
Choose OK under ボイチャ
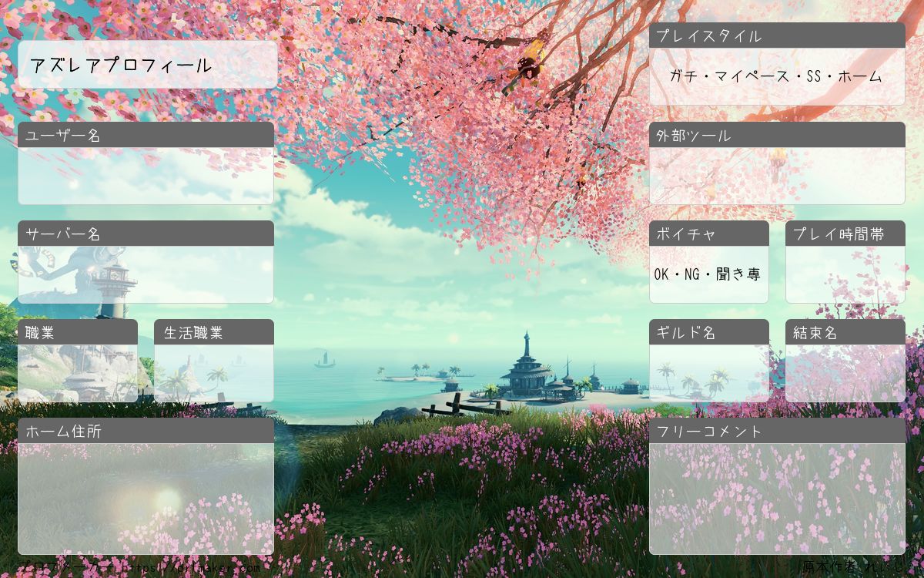point(661,274)
